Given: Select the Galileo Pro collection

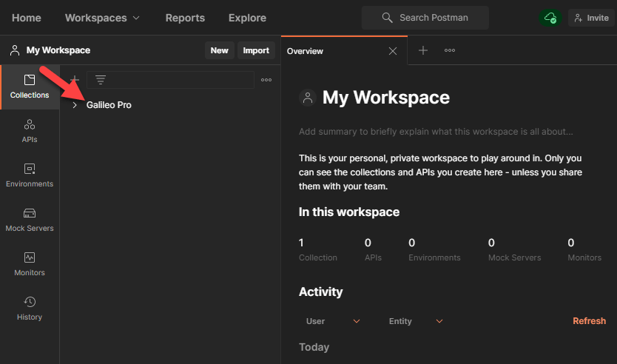Looking at the screenshot, I should tap(109, 105).
